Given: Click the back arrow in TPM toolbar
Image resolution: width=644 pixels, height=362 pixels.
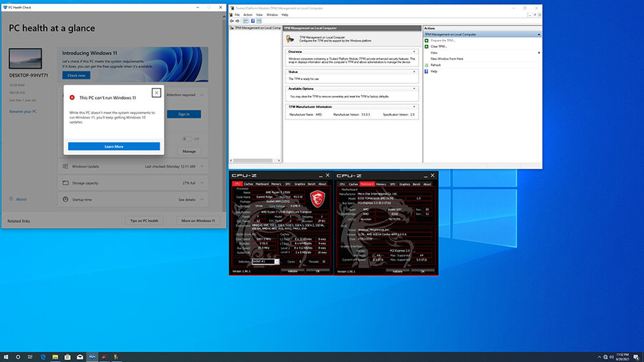Looking at the screenshot, I should point(231,21).
